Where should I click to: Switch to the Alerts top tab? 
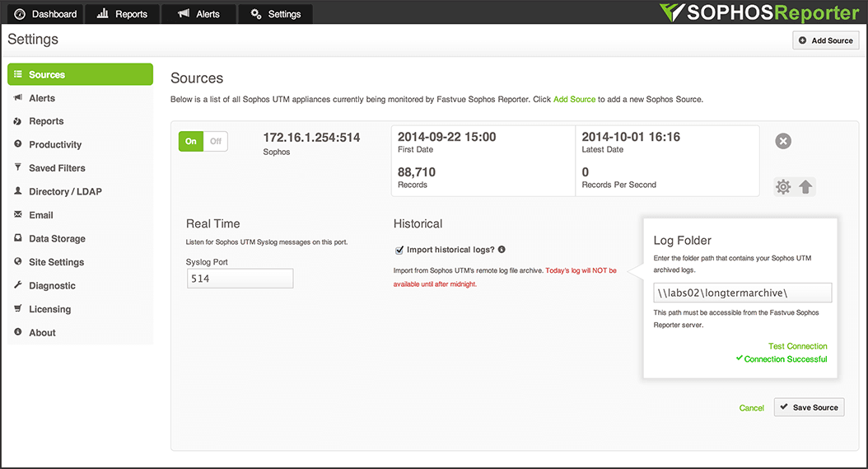point(198,14)
